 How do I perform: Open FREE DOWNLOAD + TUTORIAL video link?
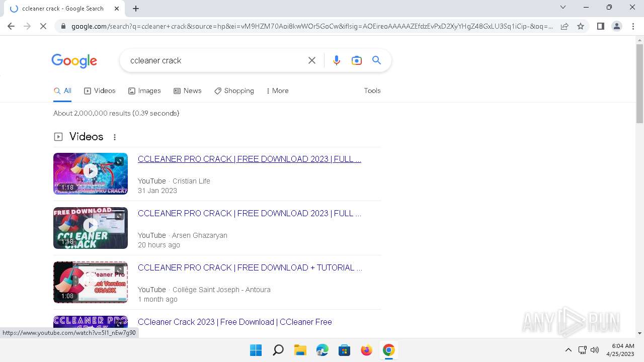(250, 267)
